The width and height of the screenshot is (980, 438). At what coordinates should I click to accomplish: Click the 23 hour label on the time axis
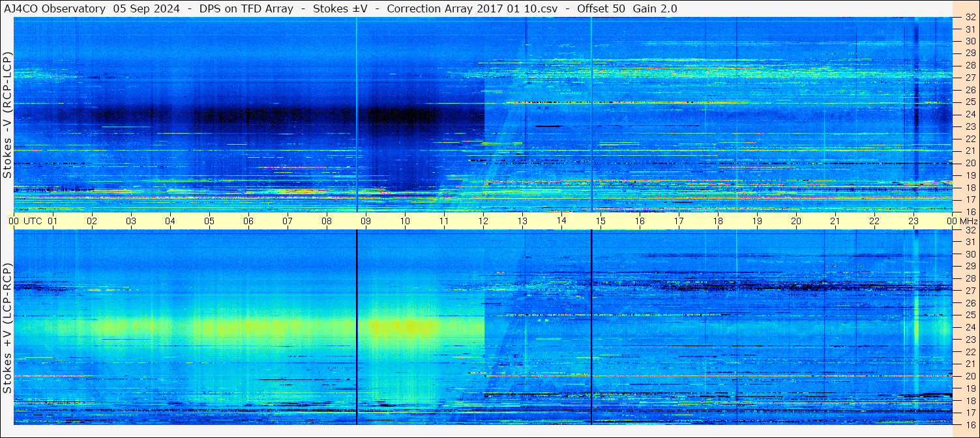point(913,222)
